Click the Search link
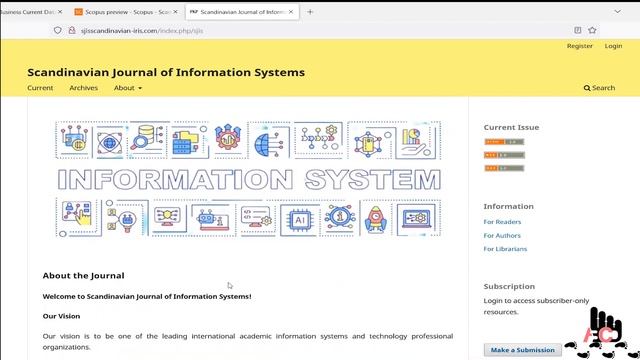640x360 pixels. (x=599, y=88)
